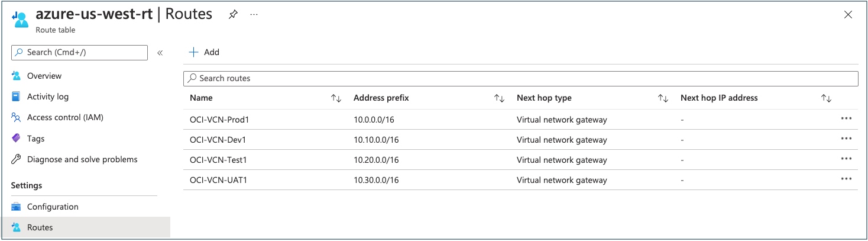
Task: Collapse the sidebar with the double chevron
Action: [x=160, y=53]
